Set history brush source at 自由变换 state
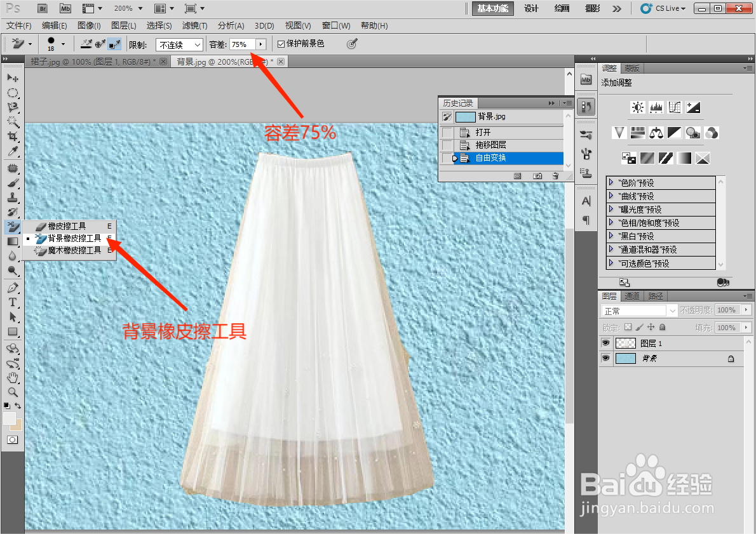This screenshot has width=756, height=534. point(447,157)
